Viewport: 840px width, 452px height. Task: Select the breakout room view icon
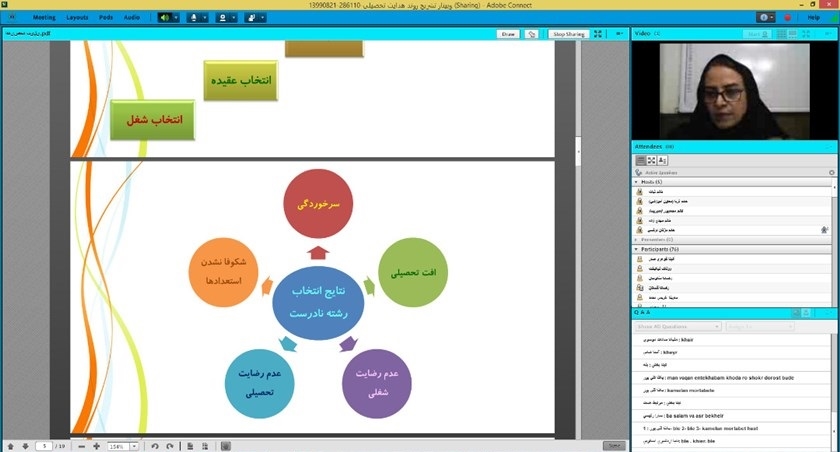(652, 160)
